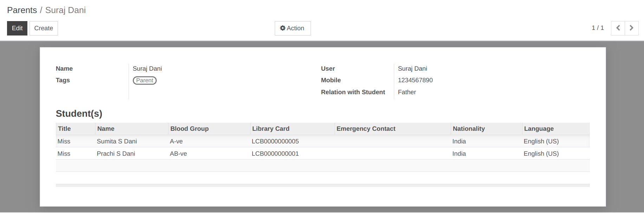This screenshot has height=213, width=644.
Task: Click the Create button
Action: pyautogui.click(x=44, y=28)
